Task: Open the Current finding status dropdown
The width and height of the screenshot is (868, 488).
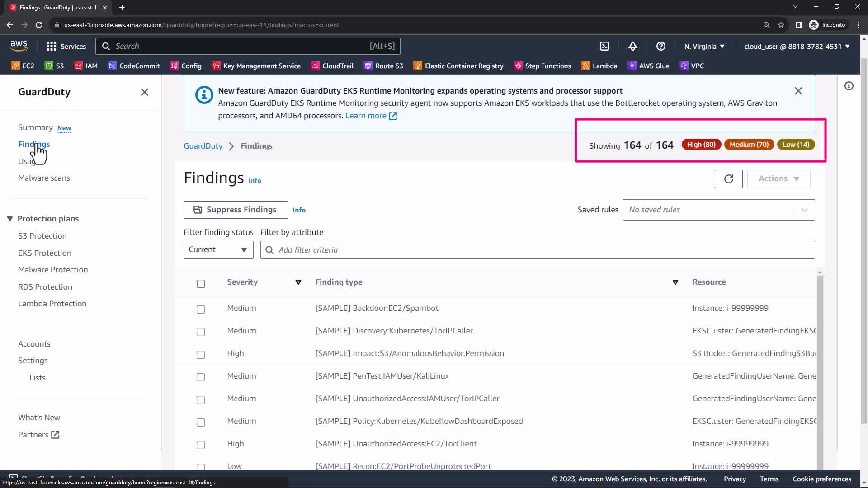Action: (218, 250)
